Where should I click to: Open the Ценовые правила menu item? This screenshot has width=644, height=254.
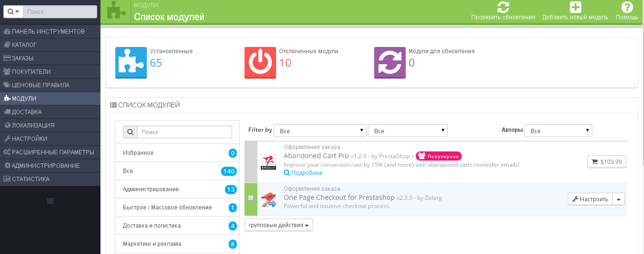tap(50, 85)
